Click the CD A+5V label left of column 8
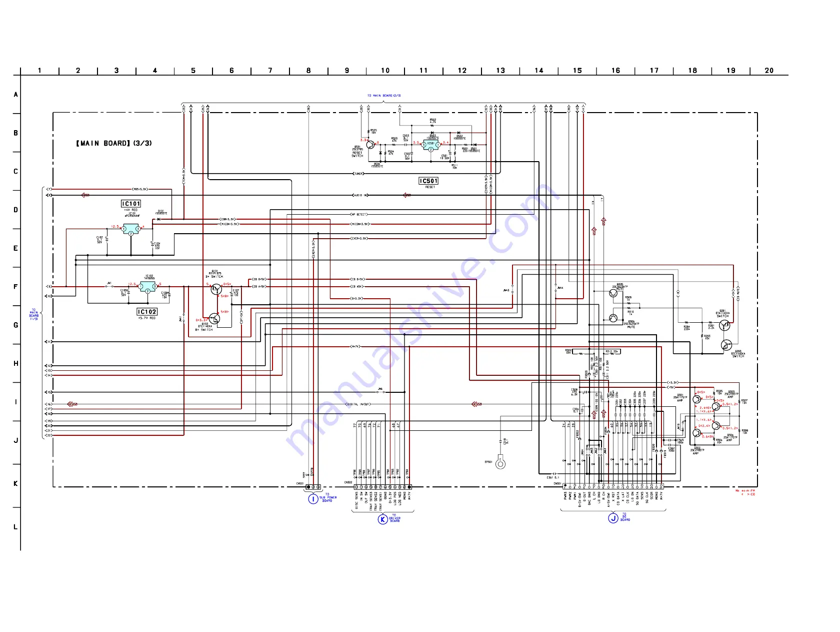This screenshot has width=840, height=632. 259,287
